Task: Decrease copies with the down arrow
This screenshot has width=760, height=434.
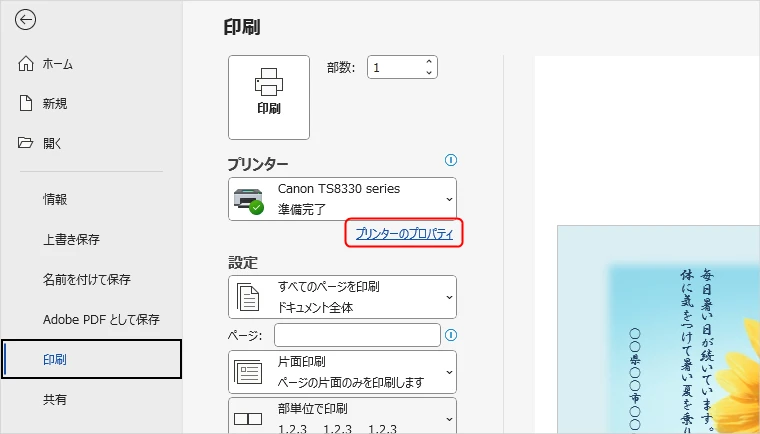Action: click(429, 72)
